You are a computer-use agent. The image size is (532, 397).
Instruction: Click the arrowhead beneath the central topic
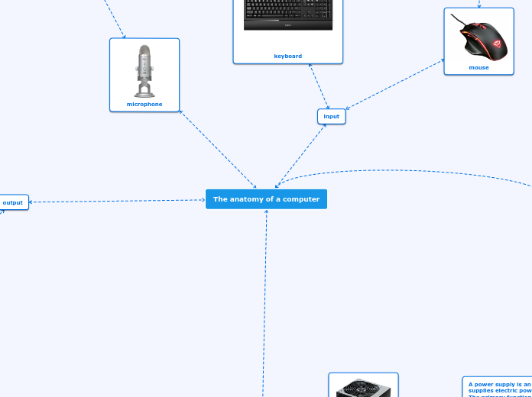point(266,211)
